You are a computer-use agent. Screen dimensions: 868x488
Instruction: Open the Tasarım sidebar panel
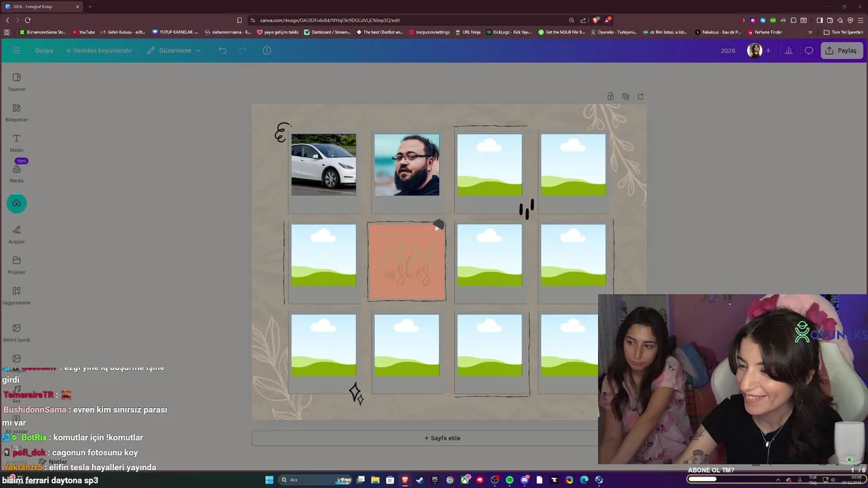[16, 82]
